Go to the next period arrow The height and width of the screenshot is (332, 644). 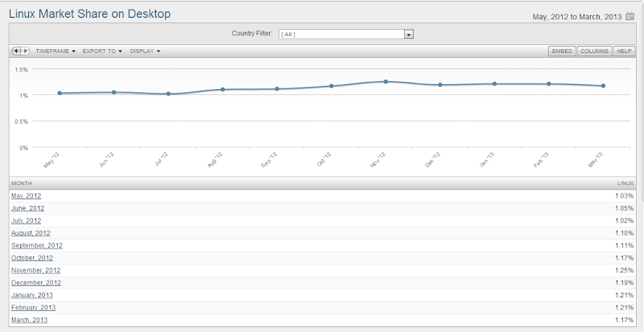(26, 51)
